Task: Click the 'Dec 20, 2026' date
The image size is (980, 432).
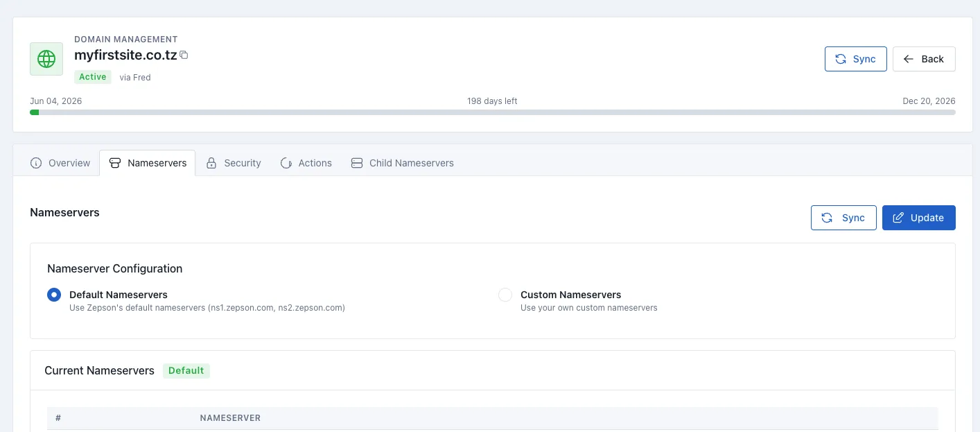Action: (929, 101)
